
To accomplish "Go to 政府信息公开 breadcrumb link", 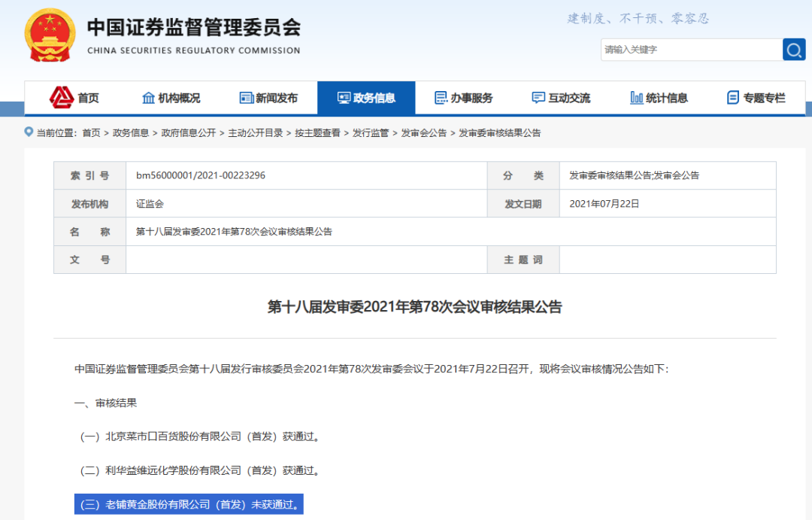I will click(189, 133).
